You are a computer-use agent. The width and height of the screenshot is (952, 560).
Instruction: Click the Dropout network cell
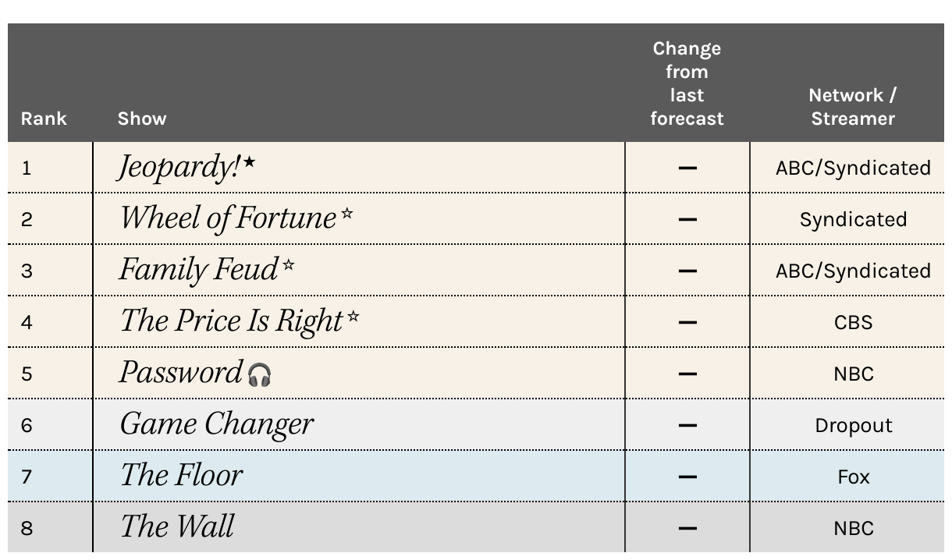coord(853,425)
